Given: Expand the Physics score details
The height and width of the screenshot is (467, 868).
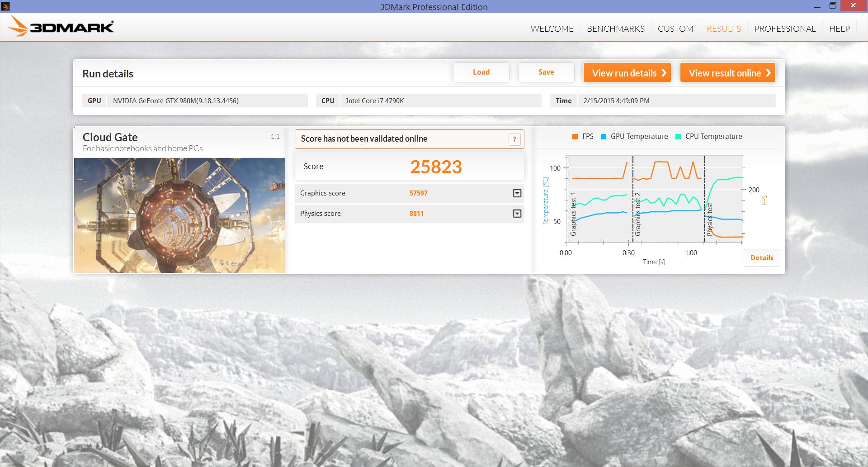Looking at the screenshot, I should 517,214.
